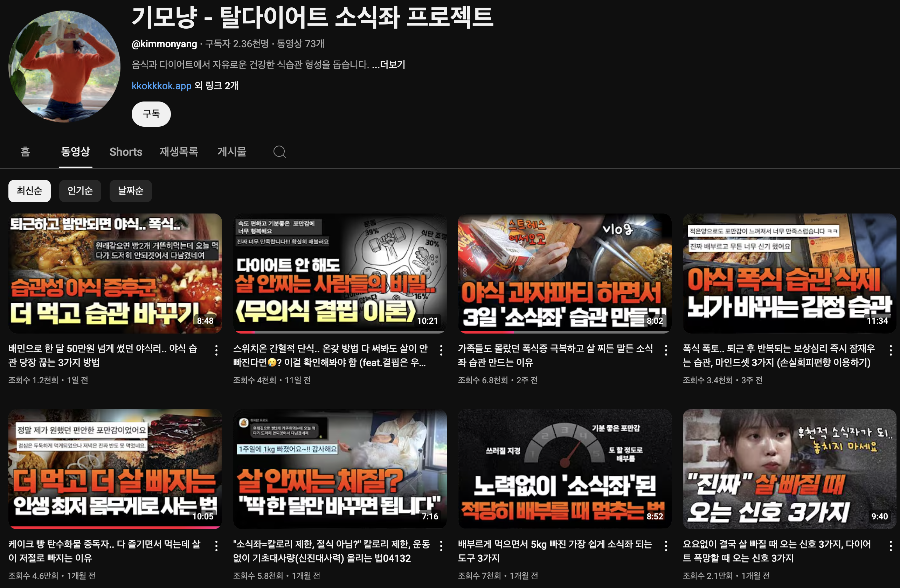The height and width of the screenshot is (588, 900).
Task: Open the 재생목록 tab
Action: click(179, 152)
